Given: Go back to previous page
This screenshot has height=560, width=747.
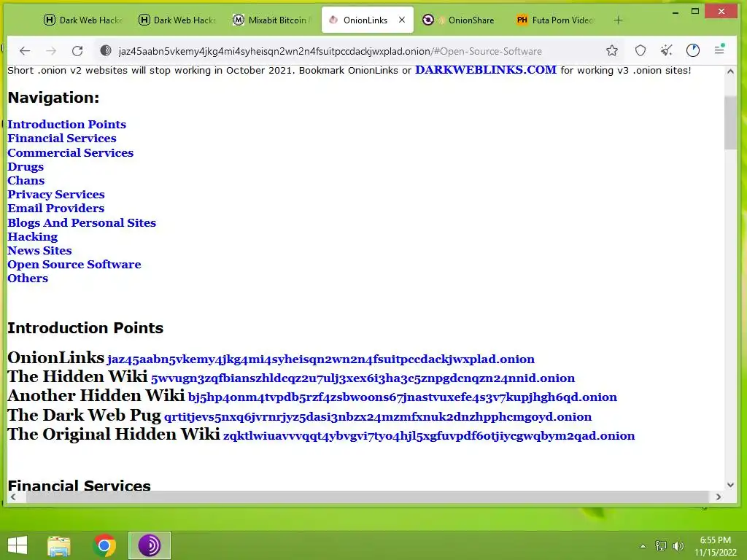Looking at the screenshot, I should click(25, 50).
